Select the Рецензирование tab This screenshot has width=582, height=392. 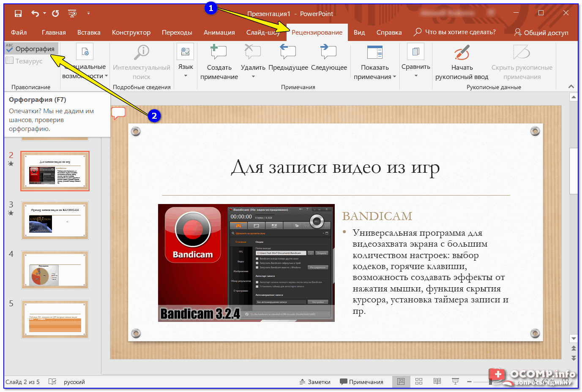point(317,33)
